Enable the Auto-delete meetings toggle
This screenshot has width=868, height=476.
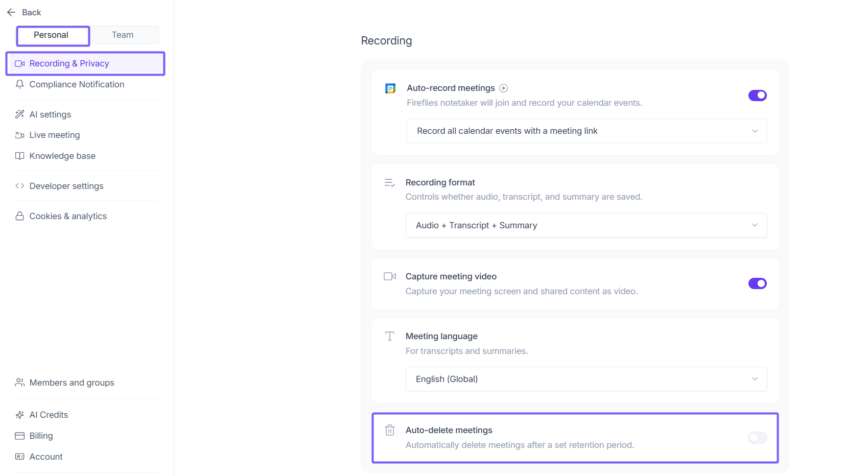pos(757,438)
